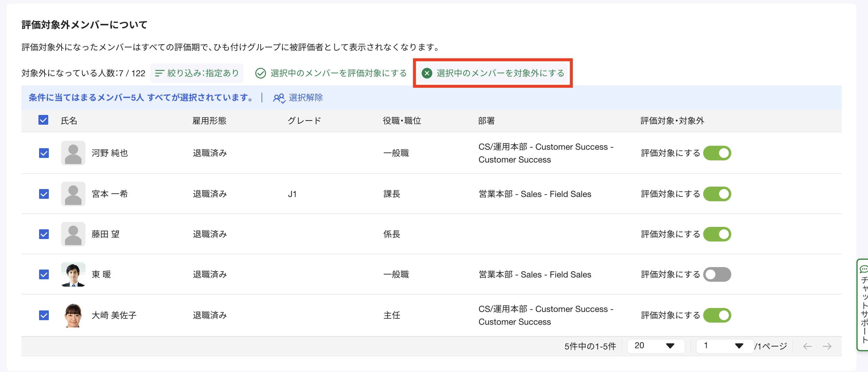Click the green checkmark circle icon
This screenshot has height=372, width=868.
(x=260, y=73)
